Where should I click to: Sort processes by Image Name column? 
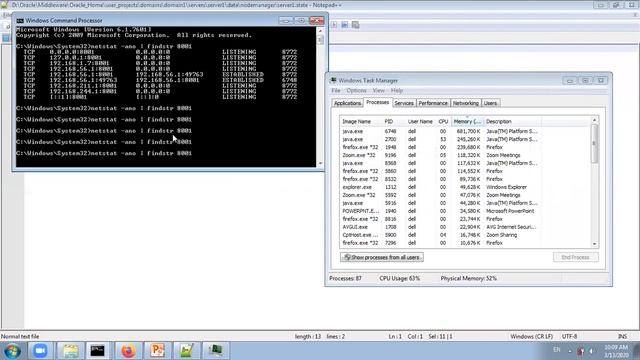coord(361,122)
